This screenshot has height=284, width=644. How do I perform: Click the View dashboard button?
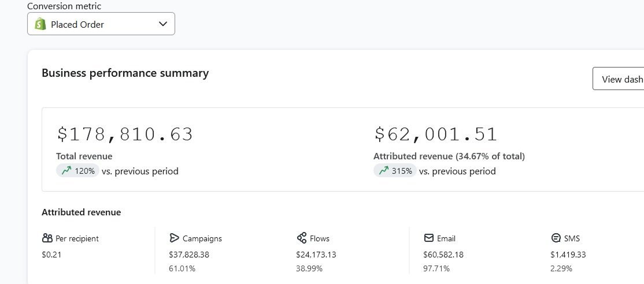click(x=618, y=79)
